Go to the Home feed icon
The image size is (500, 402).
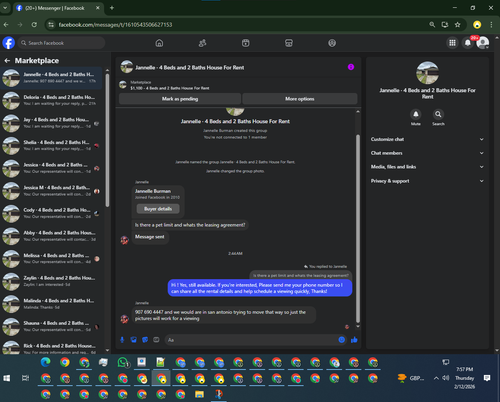point(159,43)
